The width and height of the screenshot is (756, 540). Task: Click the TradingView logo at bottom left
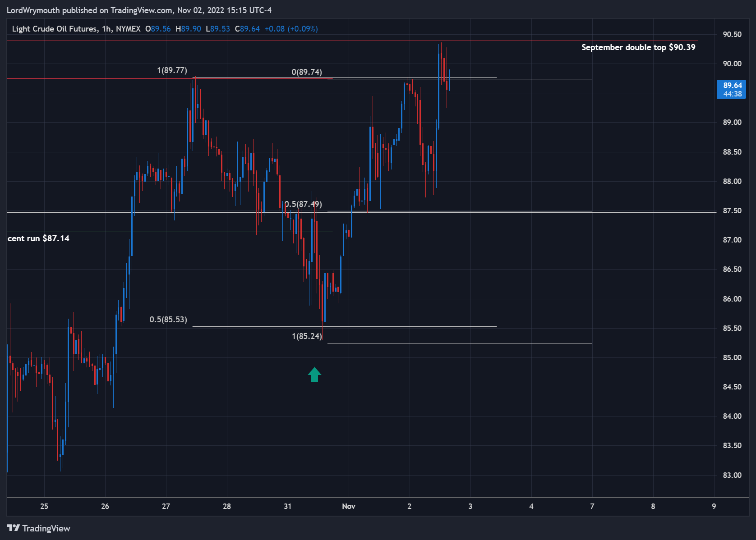(x=39, y=528)
